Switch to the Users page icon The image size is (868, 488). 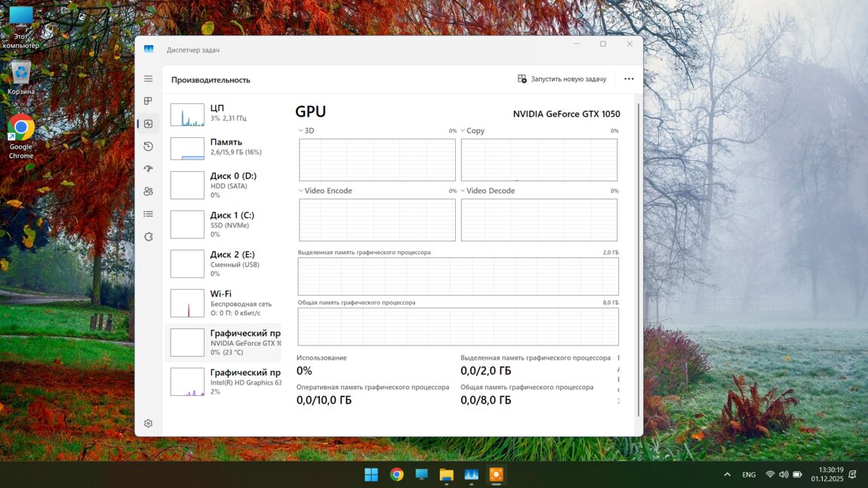click(148, 192)
